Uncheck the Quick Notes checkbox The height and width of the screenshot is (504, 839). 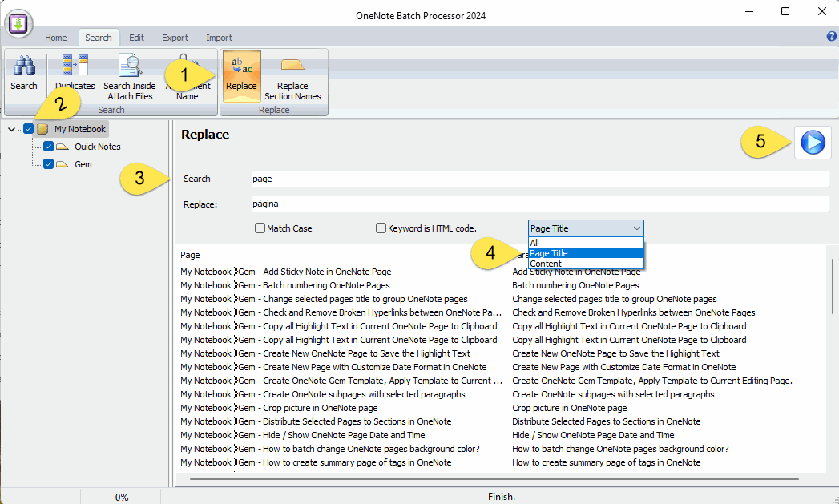pyautogui.click(x=48, y=147)
